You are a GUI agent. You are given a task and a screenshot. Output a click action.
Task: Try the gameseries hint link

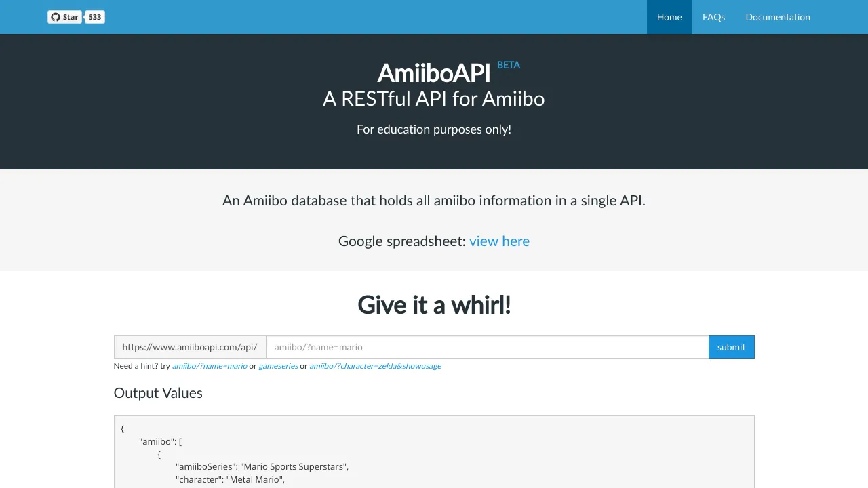tap(278, 366)
